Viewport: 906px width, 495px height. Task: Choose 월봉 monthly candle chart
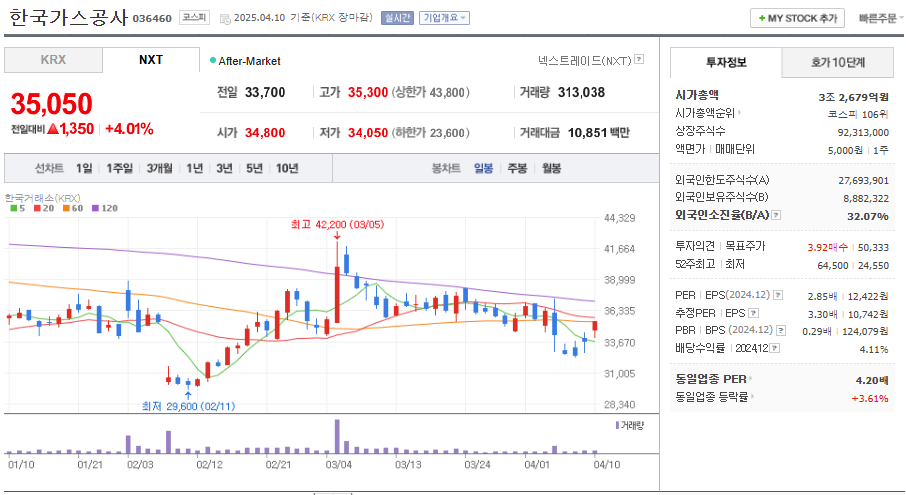pos(551,168)
